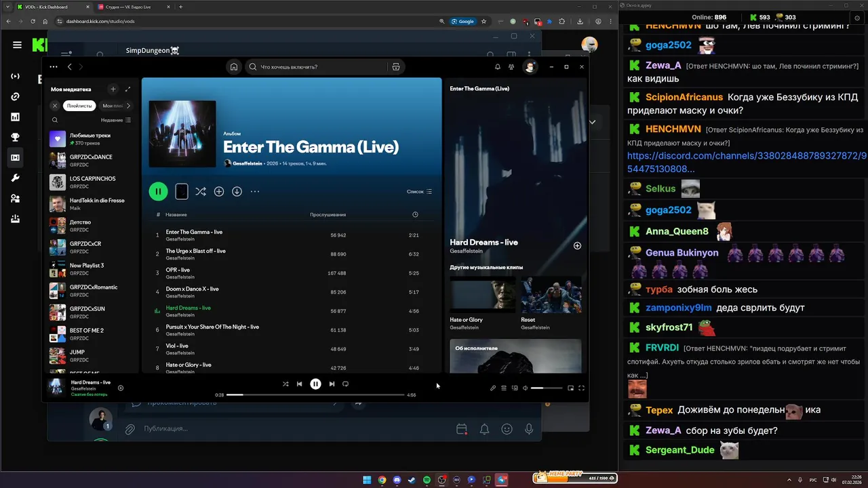This screenshot has width=868, height=488.
Task: Open Friend Activity icon in Spotify top bar
Action: (x=511, y=66)
